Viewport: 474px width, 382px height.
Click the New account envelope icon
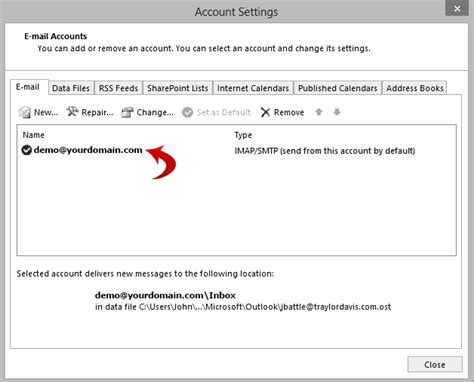click(x=25, y=112)
